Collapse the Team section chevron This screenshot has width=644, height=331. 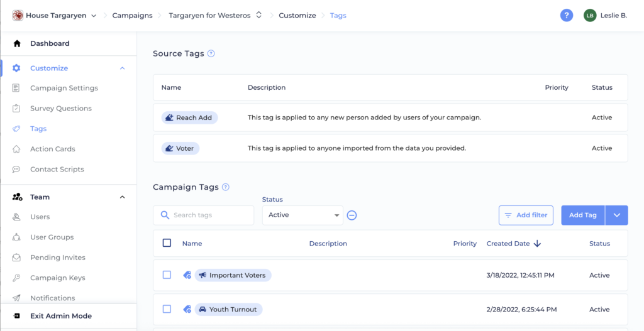tap(122, 197)
